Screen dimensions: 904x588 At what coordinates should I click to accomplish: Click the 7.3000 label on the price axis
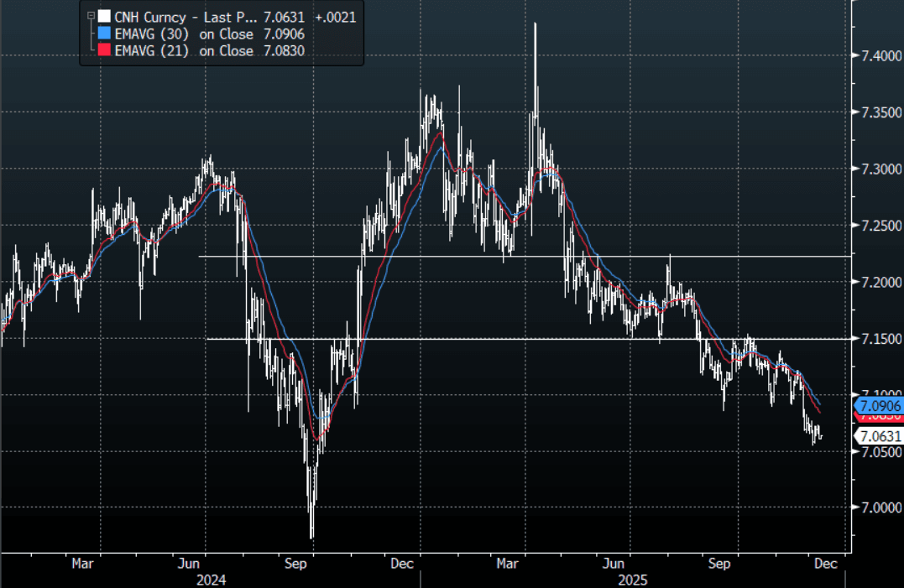click(876, 169)
